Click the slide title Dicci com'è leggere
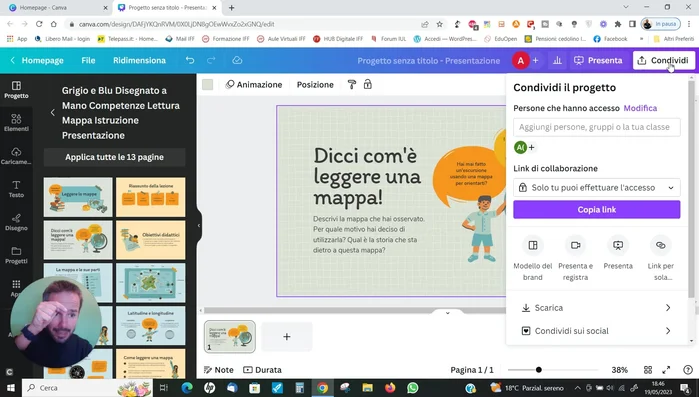 point(367,176)
